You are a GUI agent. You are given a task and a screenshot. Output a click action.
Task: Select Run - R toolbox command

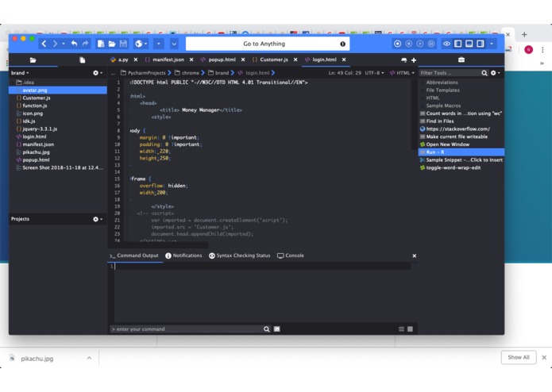coord(461,152)
